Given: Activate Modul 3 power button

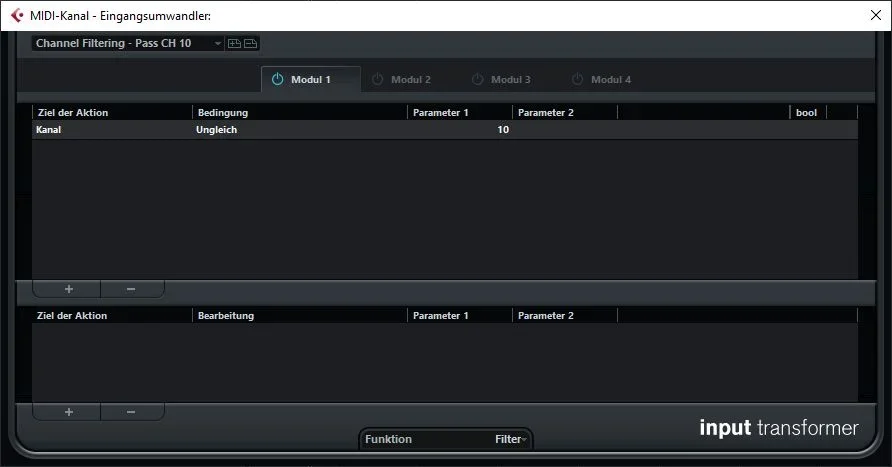Looking at the screenshot, I should (x=477, y=79).
